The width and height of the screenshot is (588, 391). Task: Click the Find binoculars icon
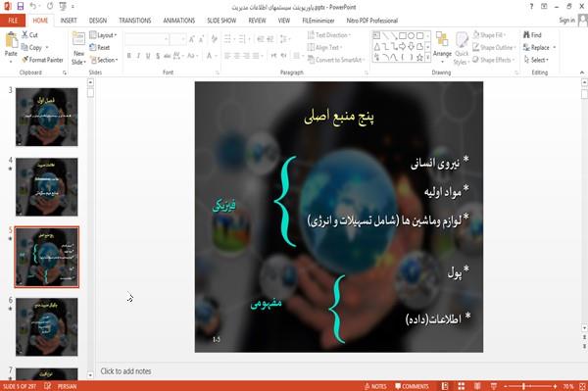[526, 35]
